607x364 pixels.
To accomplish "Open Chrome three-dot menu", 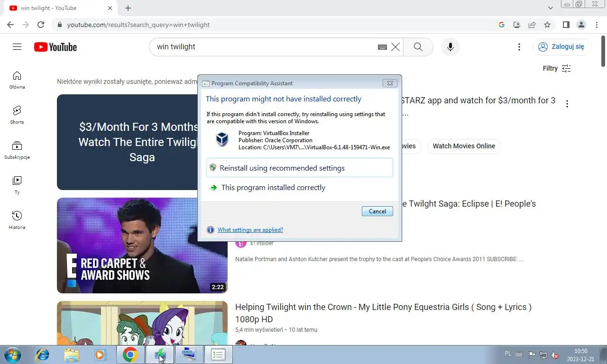I will 596,25.
